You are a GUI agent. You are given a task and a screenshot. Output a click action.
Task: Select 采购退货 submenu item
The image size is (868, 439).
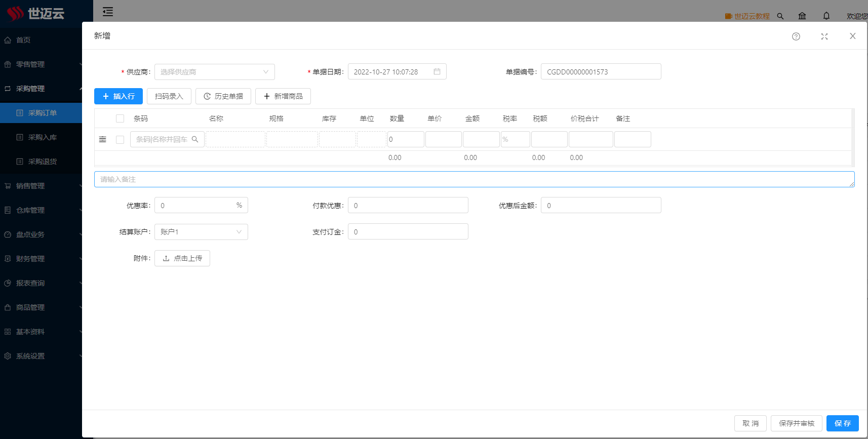click(41, 162)
